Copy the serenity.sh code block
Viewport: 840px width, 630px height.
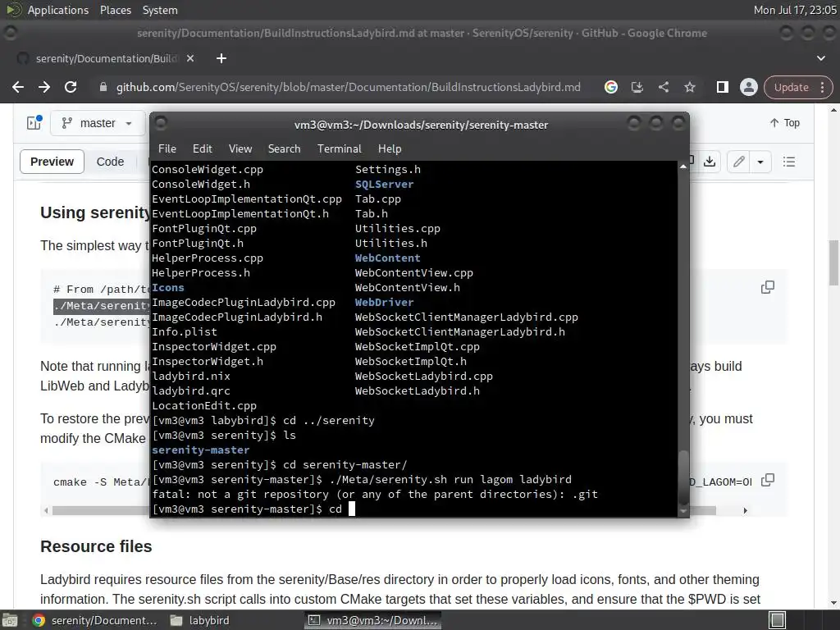click(x=767, y=287)
